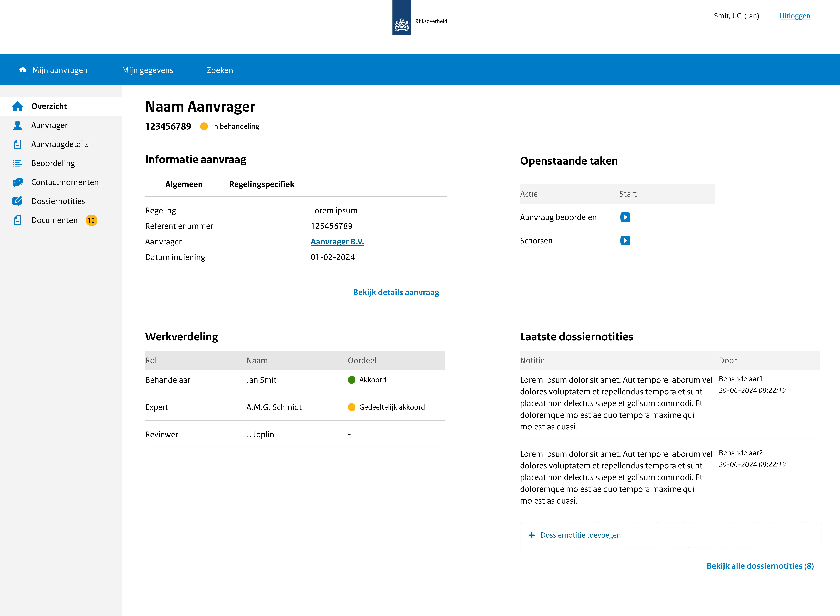Click Bekijk alle dossiernotities (8) link
Screen dimensions: 840x616
[760, 566]
